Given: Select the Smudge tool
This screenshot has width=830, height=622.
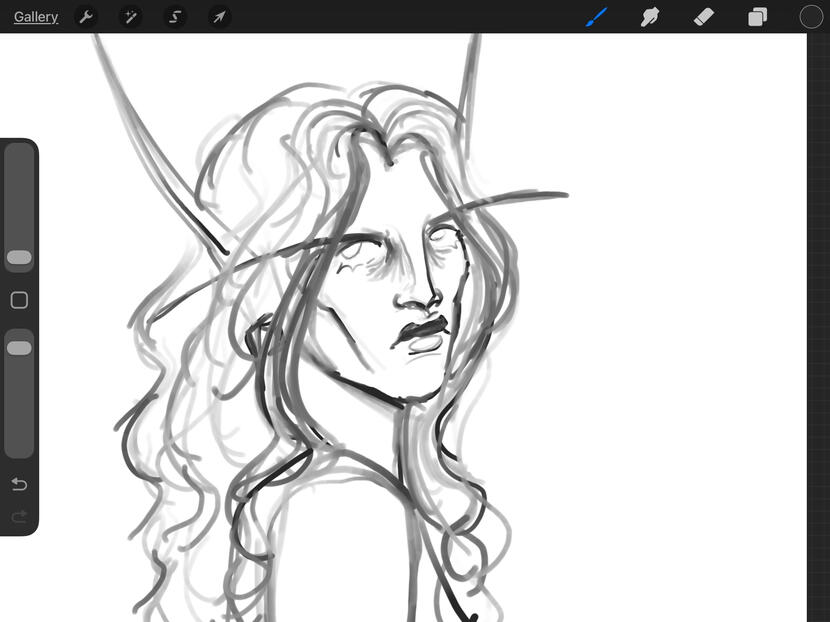Looking at the screenshot, I should coord(650,17).
